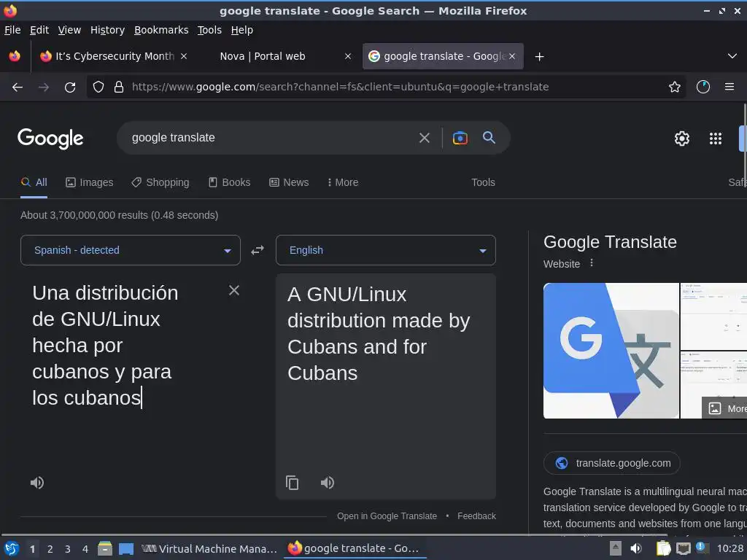Submit search with magnifying glass icon
The height and width of the screenshot is (560, 747).
(x=489, y=138)
